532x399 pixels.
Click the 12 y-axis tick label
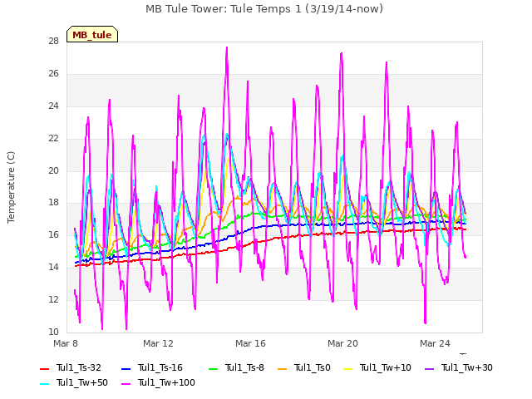[53, 299]
